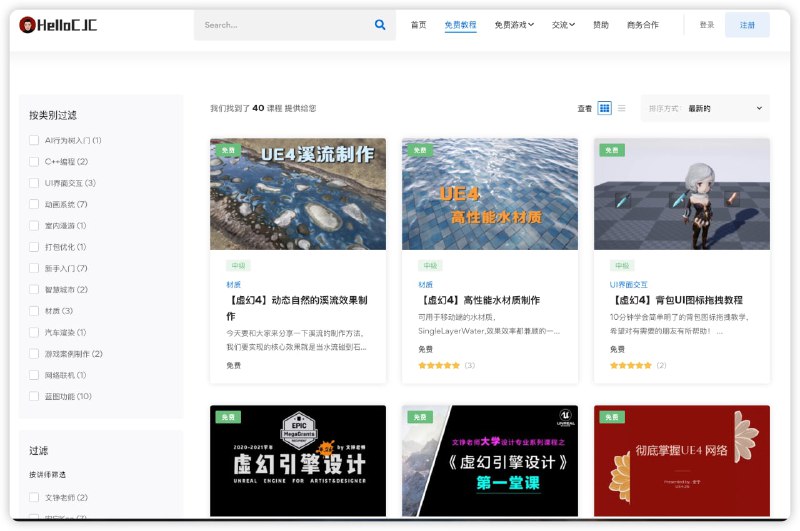Click the search magnifier icon

click(380, 24)
